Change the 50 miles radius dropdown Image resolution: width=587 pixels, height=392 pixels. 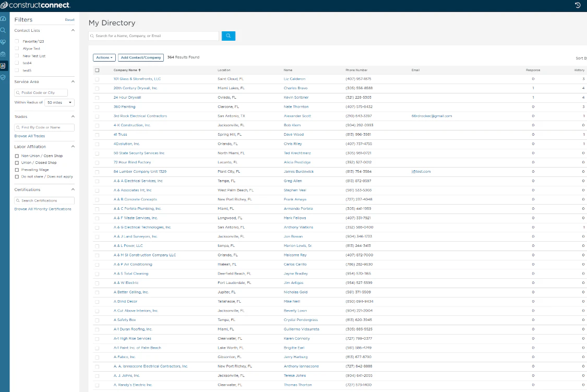click(x=59, y=102)
